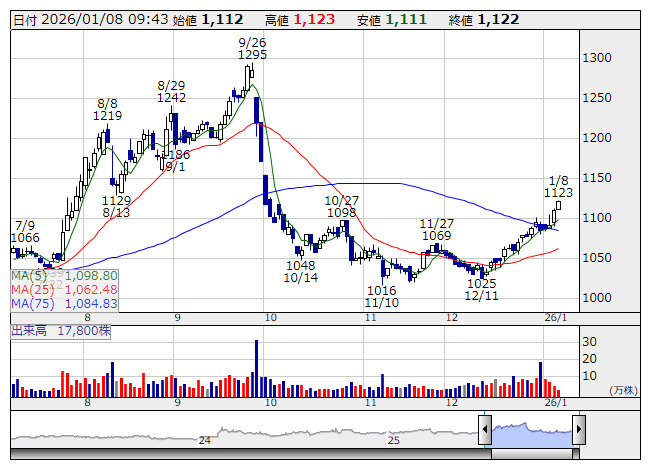The height and width of the screenshot is (470, 653).
Task: Click the 25 year label in overview
Action: [394, 440]
